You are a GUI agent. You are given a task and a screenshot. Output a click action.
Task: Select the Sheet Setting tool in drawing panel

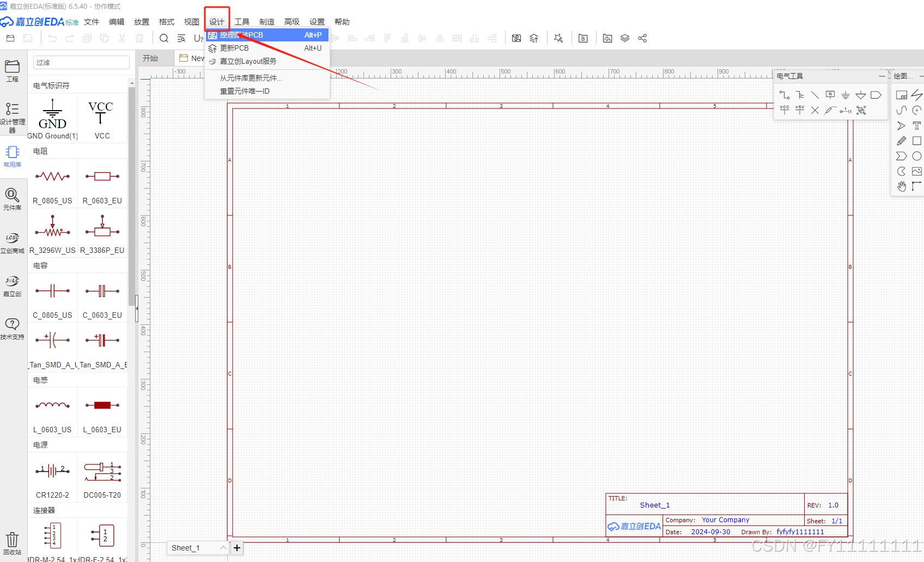point(902,95)
